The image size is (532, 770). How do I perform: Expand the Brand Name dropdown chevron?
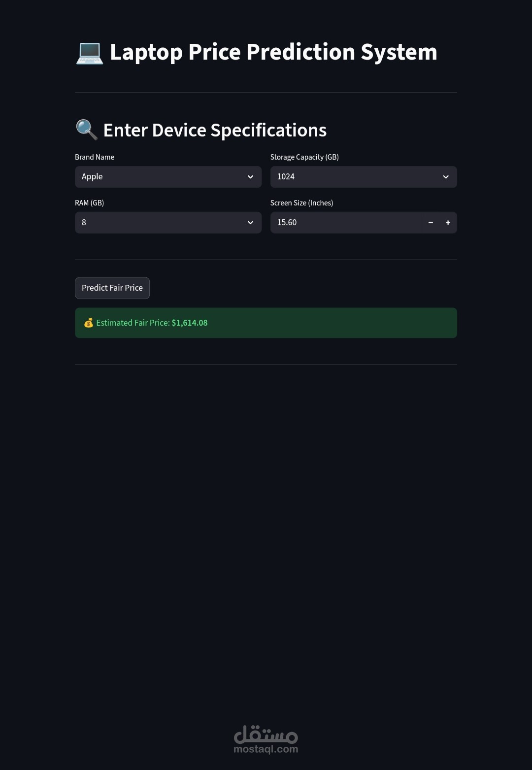250,177
